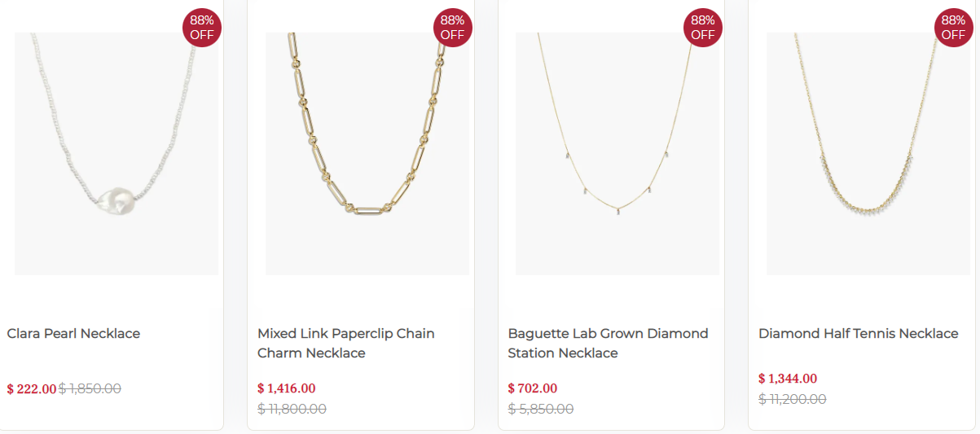The height and width of the screenshot is (434, 980).
Task: View Baguette Lab Grown Diamond necklace photo
Action: pos(617,155)
